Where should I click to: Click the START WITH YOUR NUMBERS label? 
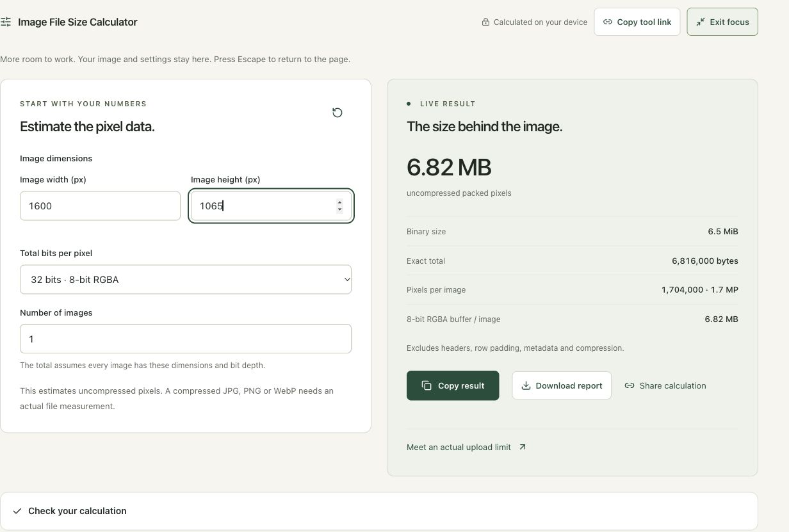tap(83, 104)
